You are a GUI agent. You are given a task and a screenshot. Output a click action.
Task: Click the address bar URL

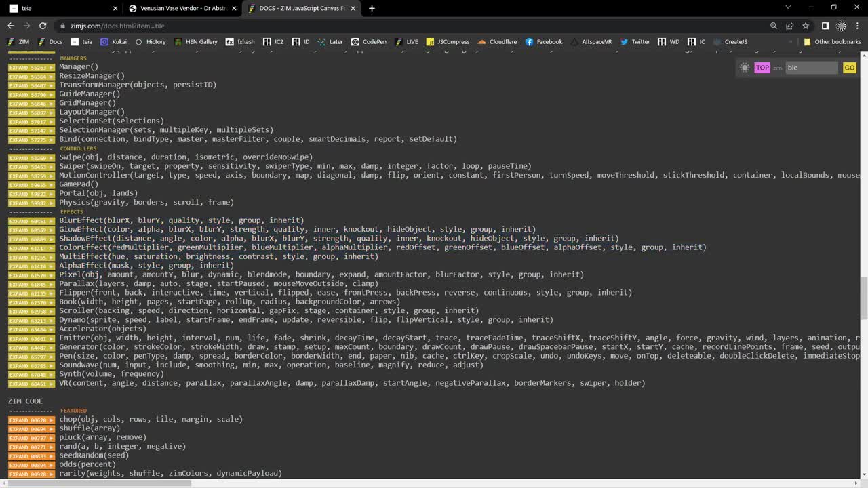117,26
